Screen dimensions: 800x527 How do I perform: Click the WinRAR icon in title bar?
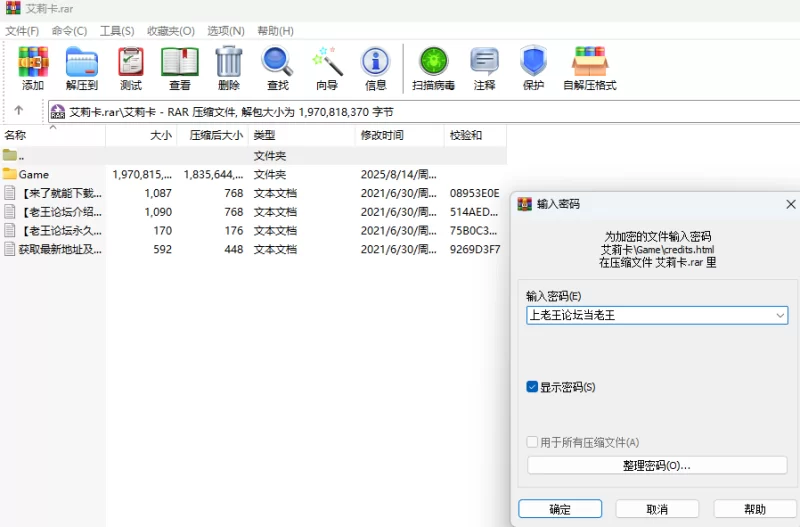pos(13,8)
